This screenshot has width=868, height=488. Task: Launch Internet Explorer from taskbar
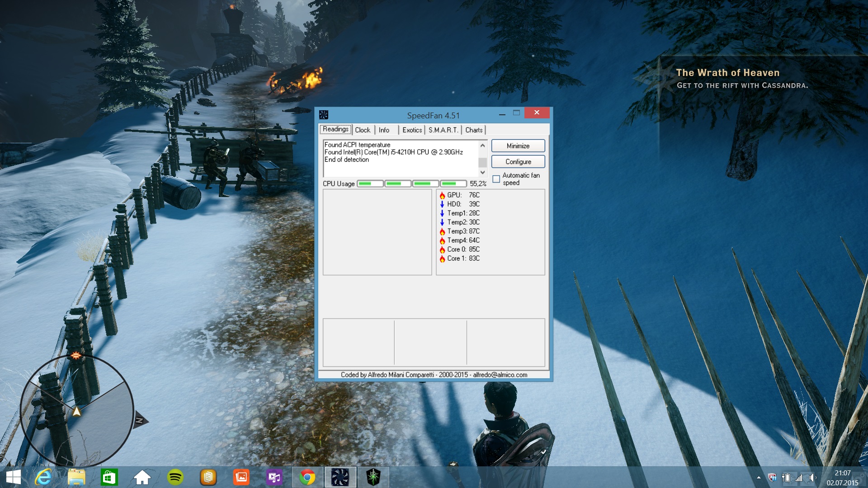point(43,477)
